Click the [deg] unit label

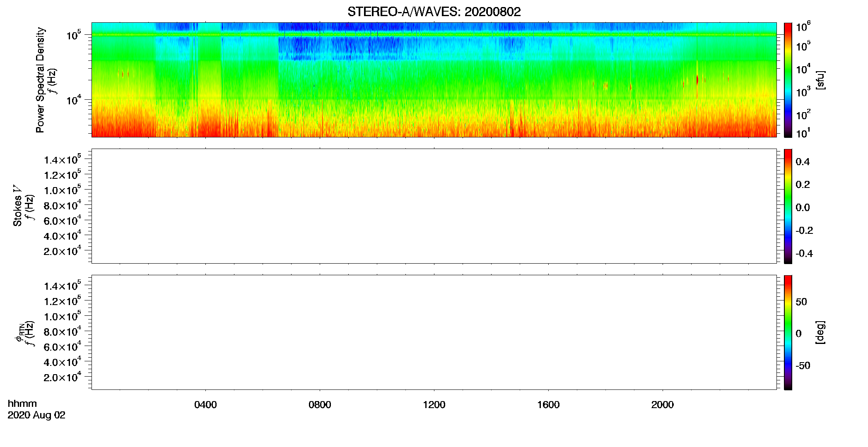[820, 332]
